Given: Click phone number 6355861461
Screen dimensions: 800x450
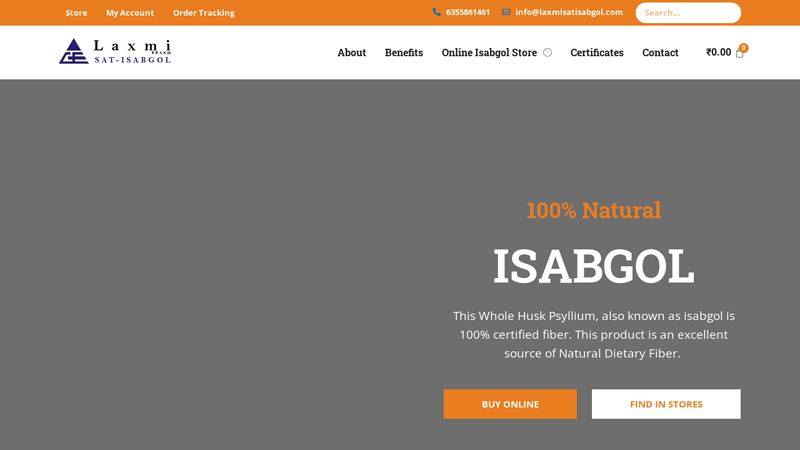Looking at the screenshot, I should [x=468, y=12].
